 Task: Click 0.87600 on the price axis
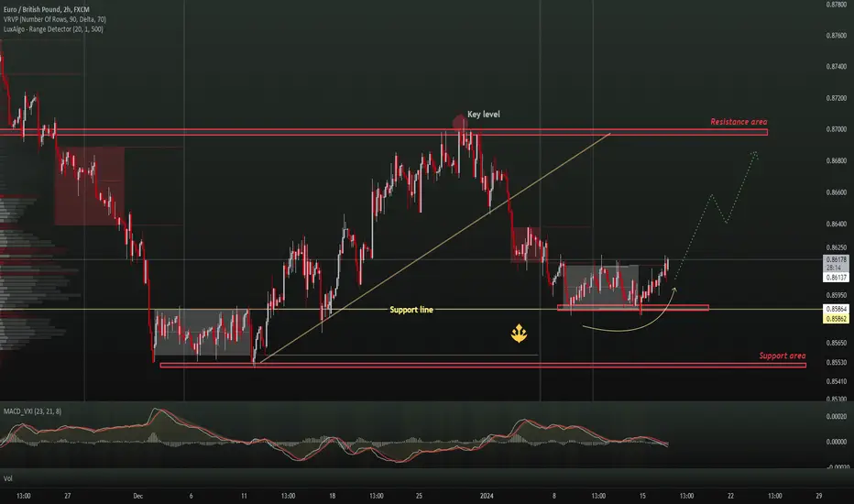coord(836,36)
